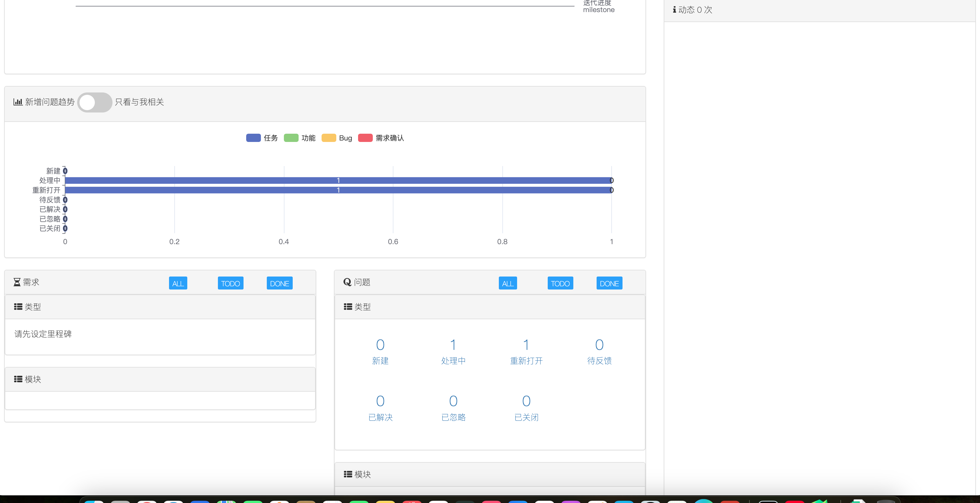
Task: Open the 已关闭 issue count link
Action: point(527,408)
